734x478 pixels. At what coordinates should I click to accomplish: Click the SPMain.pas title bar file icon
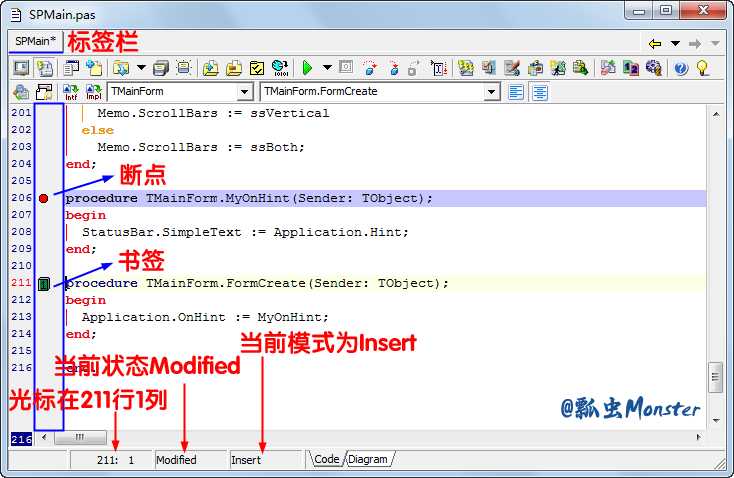[16, 15]
